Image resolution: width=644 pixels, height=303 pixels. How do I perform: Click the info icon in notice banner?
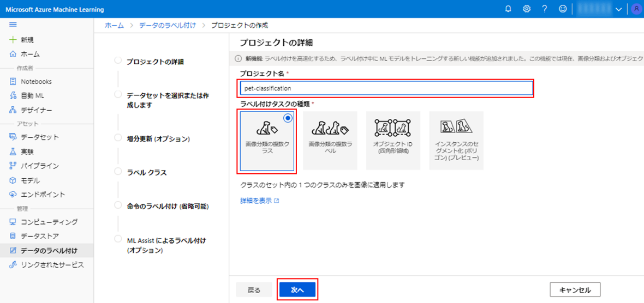pyautogui.click(x=237, y=58)
